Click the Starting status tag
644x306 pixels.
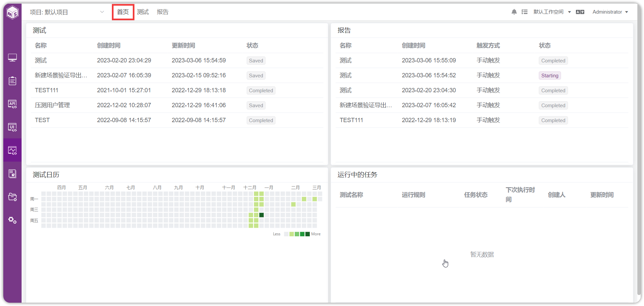click(x=550, y=76)
